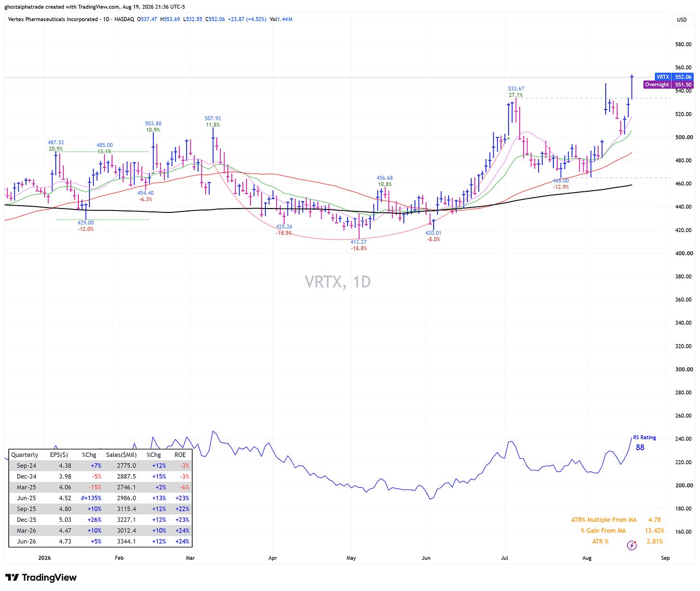Click the purple lightning bolt icon
Image resolution: width=700 pixels, height=591 pixels.
point(632,545)
